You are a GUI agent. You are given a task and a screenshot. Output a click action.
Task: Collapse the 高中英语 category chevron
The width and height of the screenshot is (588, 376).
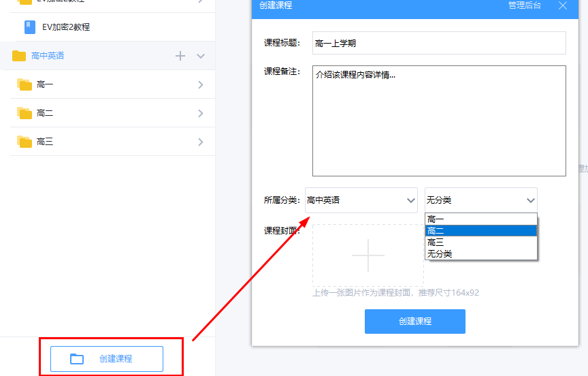tap(201, 56)
